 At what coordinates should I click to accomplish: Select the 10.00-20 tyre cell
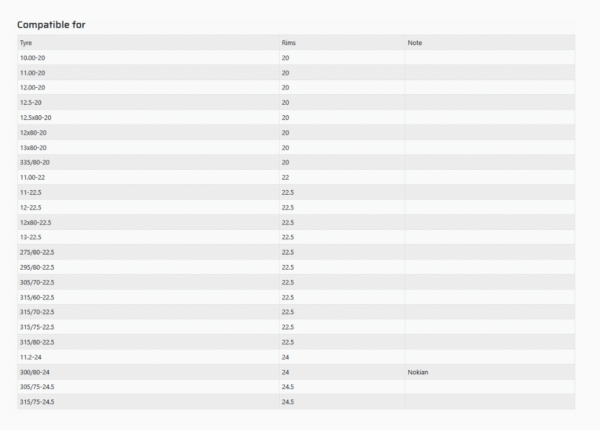click(33, 58)
